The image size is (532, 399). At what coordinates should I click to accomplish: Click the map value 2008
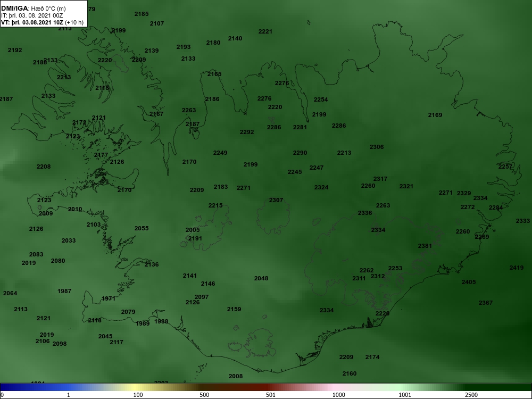[236, 376]
